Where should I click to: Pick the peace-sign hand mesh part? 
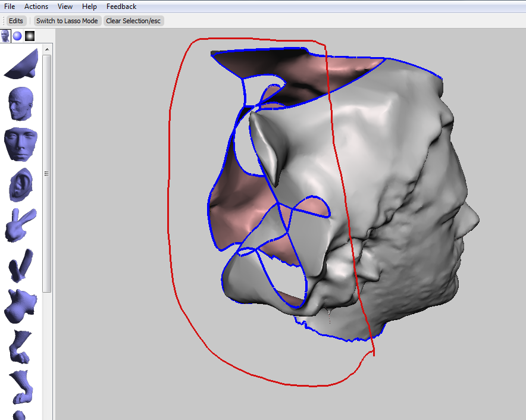tap(20, 225)
